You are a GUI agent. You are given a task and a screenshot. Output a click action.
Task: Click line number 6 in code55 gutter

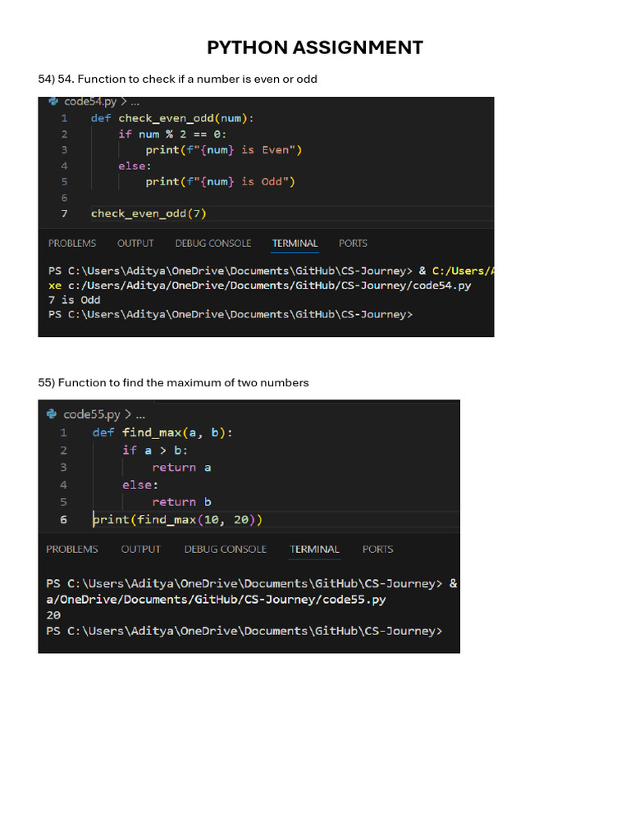tap(63, 519)
